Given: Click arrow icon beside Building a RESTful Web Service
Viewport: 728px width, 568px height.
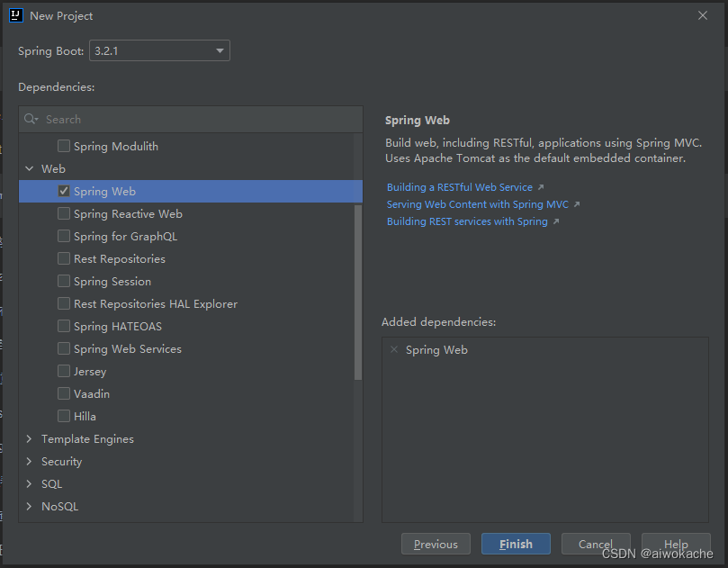Looking at the screenshot, I should tap(541, 187).
